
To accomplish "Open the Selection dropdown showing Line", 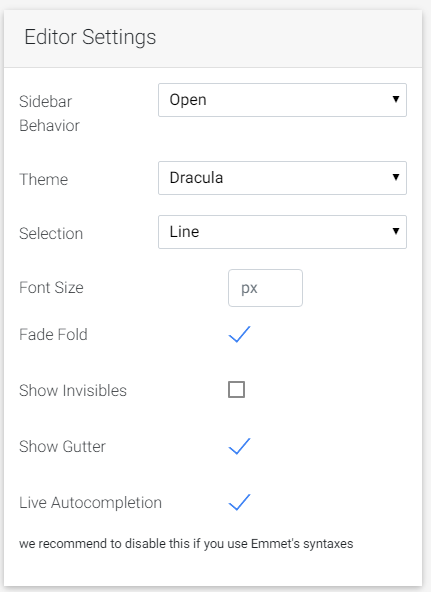I will (282, 232).
